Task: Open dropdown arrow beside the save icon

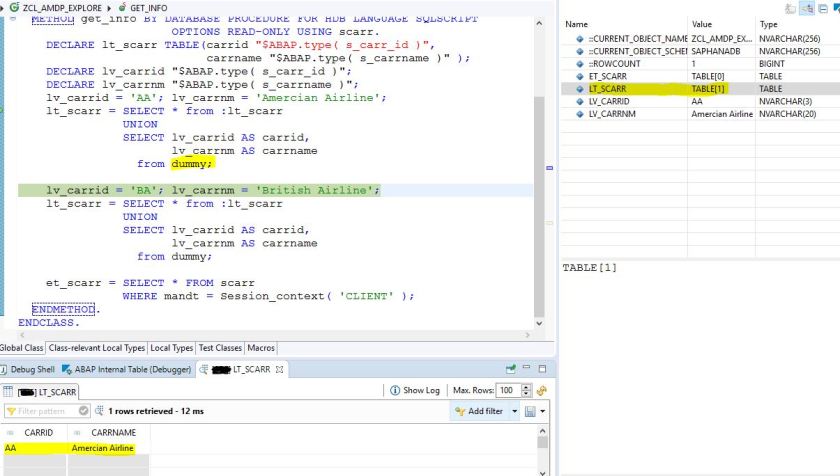Action: point(544,411)
